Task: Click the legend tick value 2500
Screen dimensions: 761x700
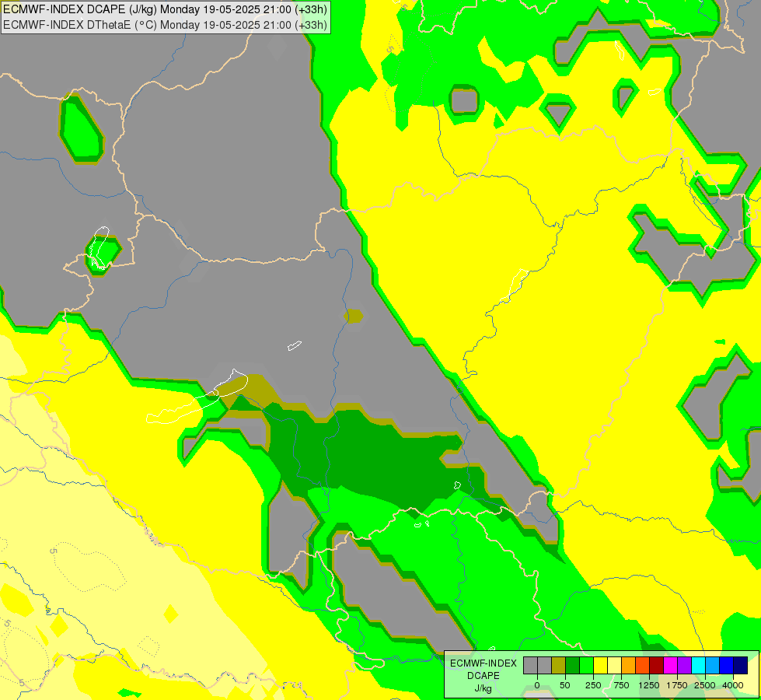Action: (x=705, y=685)
